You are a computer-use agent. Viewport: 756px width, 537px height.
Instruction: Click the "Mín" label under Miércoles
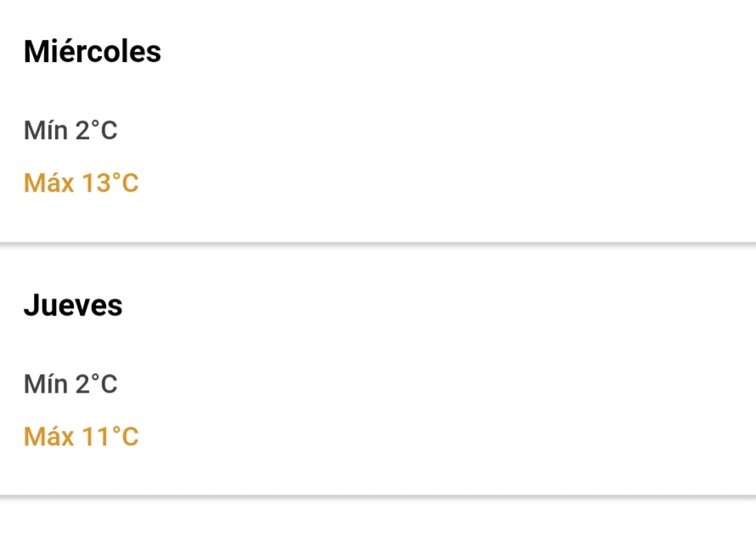[45, 131]
